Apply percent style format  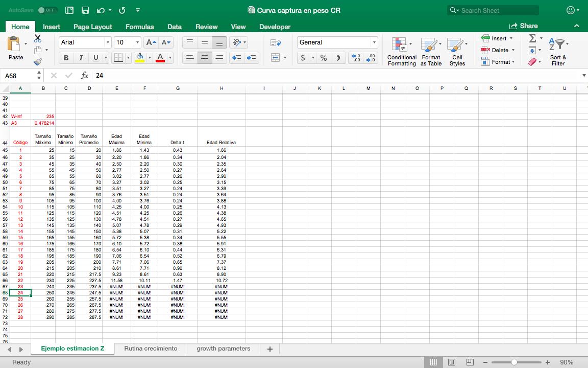pyautogui.click(x=323, y=57)
